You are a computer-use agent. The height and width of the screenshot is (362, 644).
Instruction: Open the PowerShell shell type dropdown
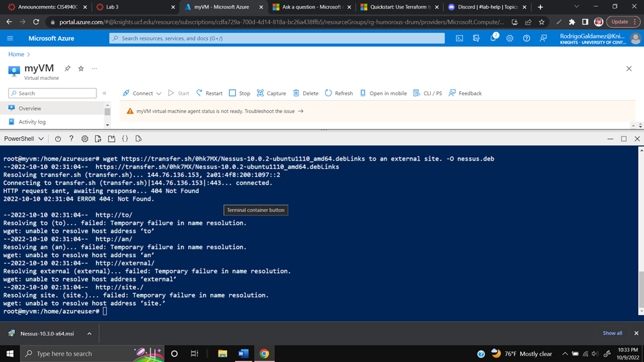24,139
